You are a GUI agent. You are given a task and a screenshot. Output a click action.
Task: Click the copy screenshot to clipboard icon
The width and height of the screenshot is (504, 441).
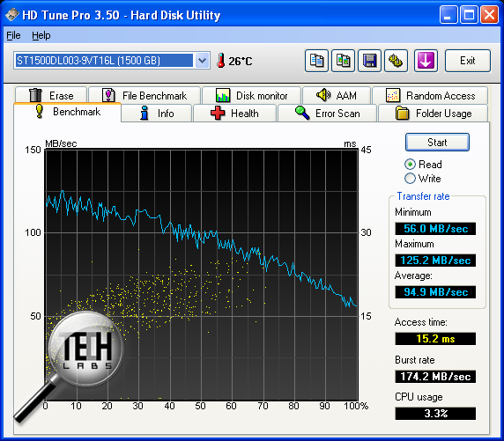344,61
